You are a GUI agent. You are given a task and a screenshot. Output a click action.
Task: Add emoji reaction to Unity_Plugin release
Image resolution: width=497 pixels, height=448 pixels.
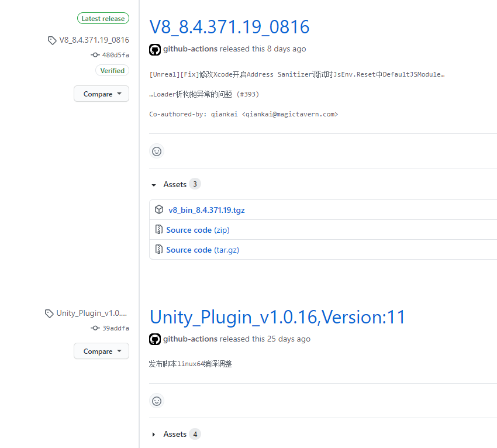coord(157,401)
